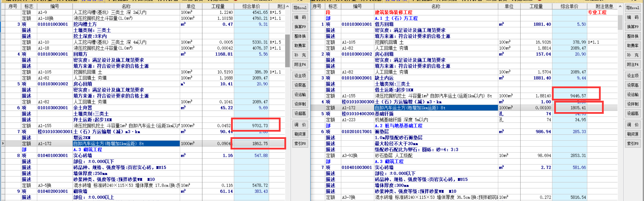Select the 褥垫层 row in right table
This screenshot has width=644, height=201.
coord(464,132)
